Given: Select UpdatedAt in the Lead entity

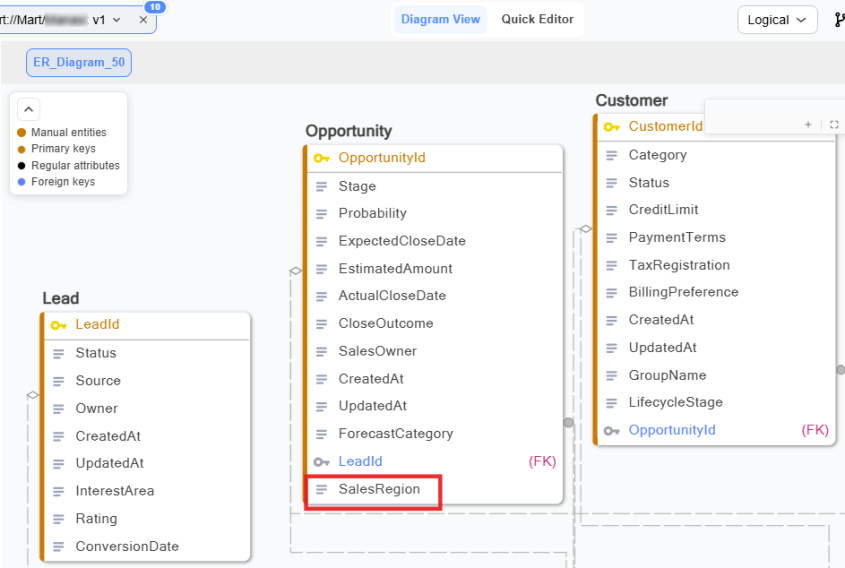Looking at the screenshot, I should (109, 463).
